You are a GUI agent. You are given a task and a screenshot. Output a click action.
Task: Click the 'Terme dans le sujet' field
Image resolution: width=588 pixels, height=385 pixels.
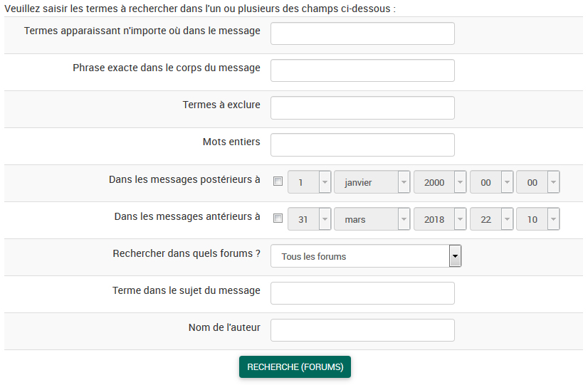362,293
